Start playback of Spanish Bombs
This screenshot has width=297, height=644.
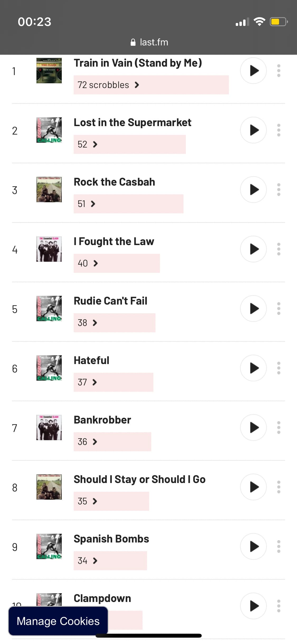pyautogui.click(x=253, y=546)
